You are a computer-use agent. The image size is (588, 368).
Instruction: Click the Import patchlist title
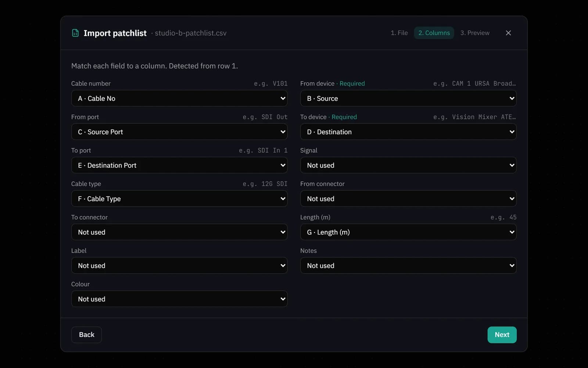tap(115, 33)
